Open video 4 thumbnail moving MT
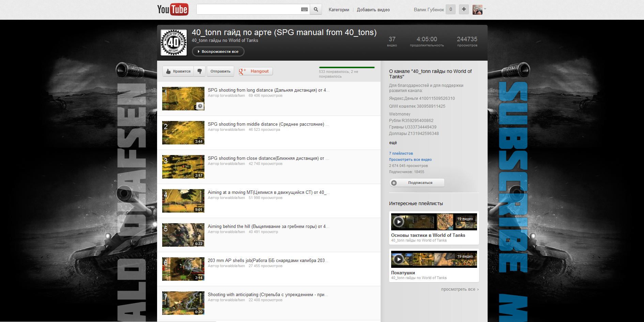The image size is (644, 322). click(x=183, y=201)
